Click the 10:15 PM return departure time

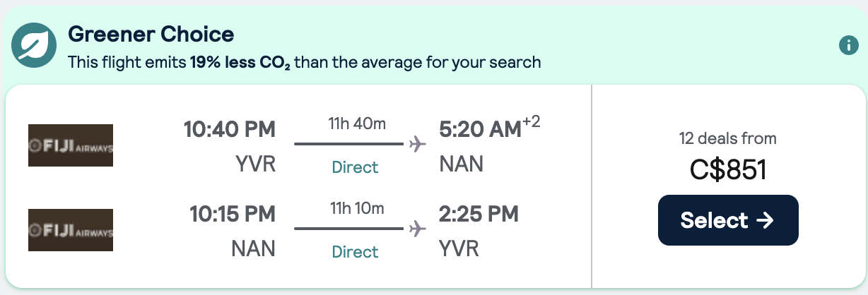(x=233, y=215)
